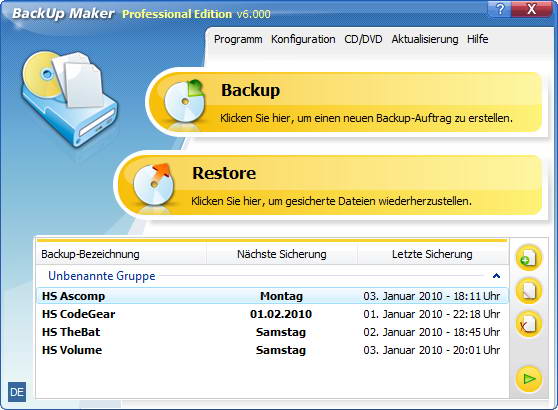
Task: Click Montag next backup for HS Ascomp
Action: [x=281, y=296]
